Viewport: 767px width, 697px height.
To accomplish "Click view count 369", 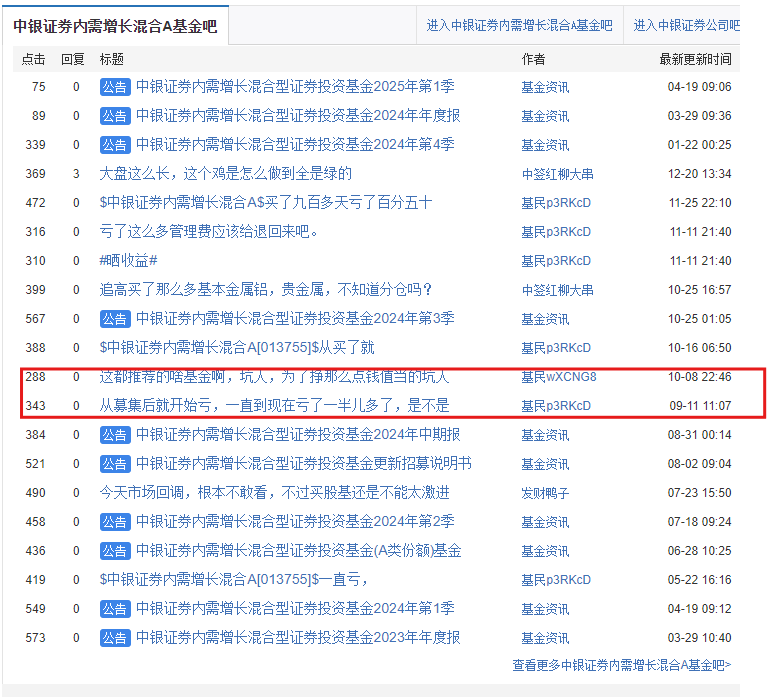I will [x=36, y=174].
